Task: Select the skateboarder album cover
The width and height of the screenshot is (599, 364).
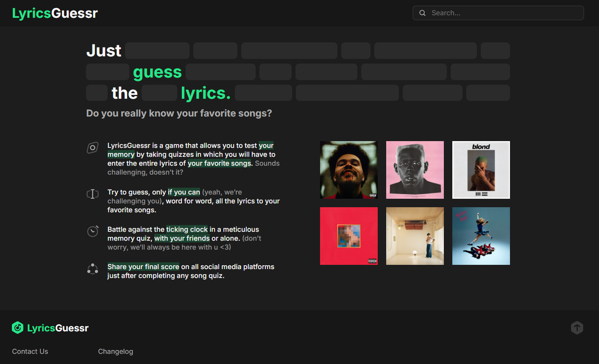Action: 481,236
